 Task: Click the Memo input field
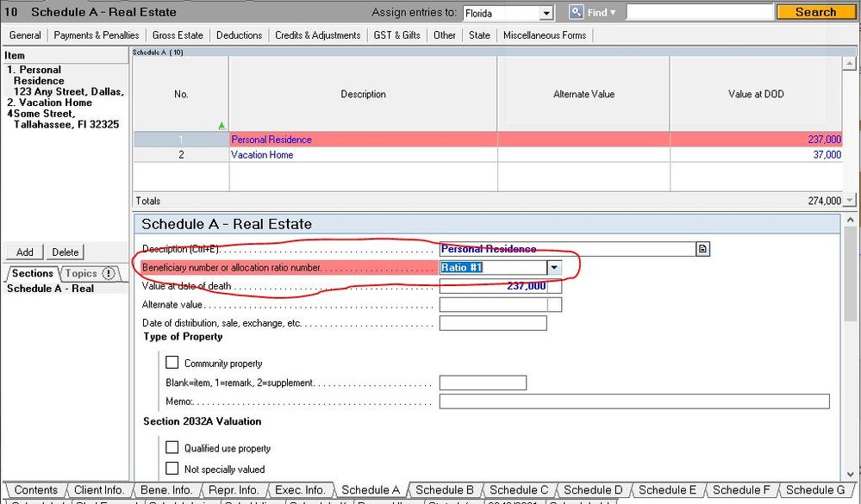click(x=633, y=401)
